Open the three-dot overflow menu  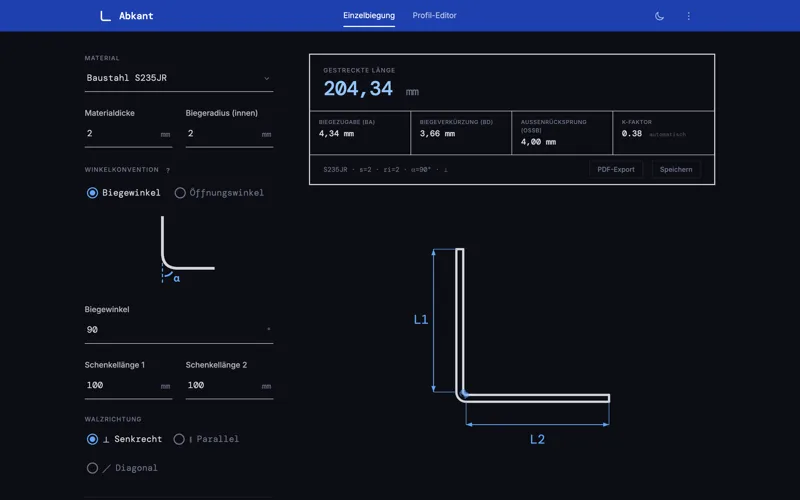pos(688,16)
